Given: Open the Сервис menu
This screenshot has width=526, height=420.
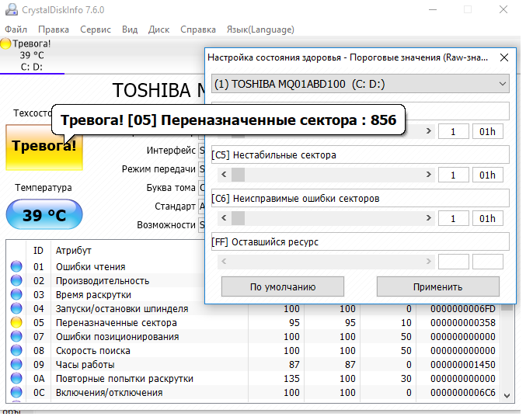Looking at the screenshot, I should pyautogui.click(x=96, y=30).
